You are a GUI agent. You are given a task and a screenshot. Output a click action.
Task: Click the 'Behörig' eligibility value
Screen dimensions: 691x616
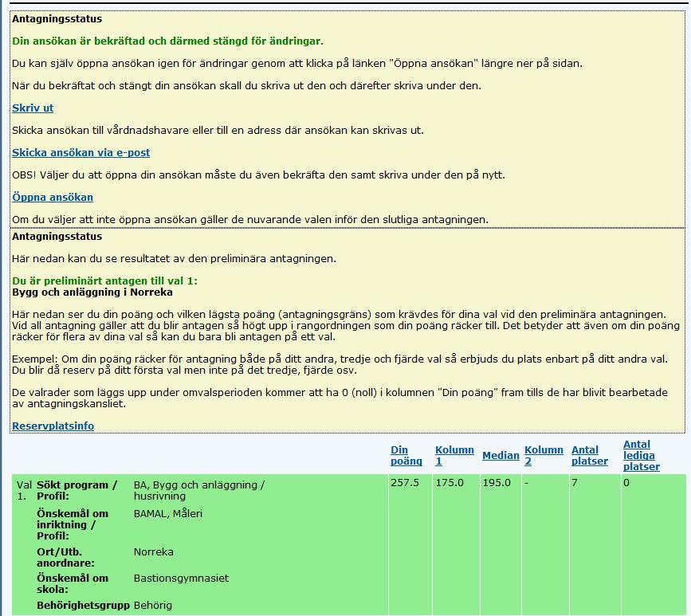point(152,605)
